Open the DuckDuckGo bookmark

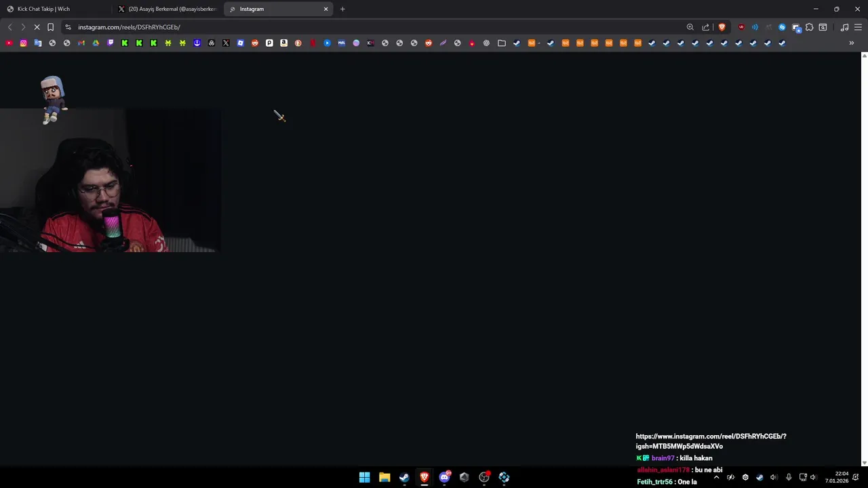tap(298, 43)
